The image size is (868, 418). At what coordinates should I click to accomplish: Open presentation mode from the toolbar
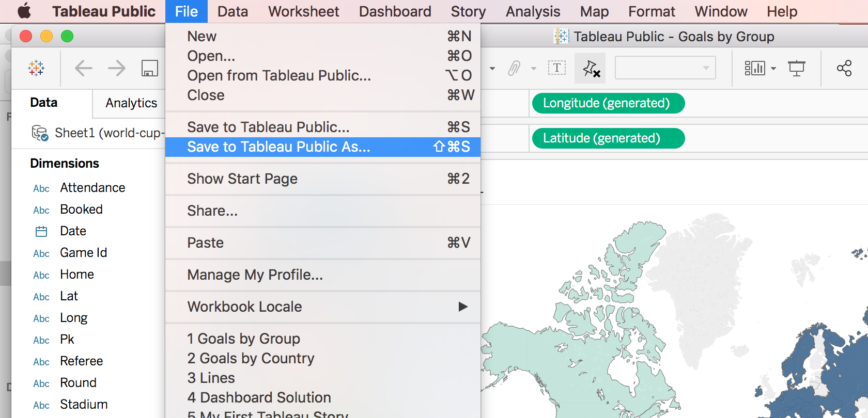(x=796, y=68)
